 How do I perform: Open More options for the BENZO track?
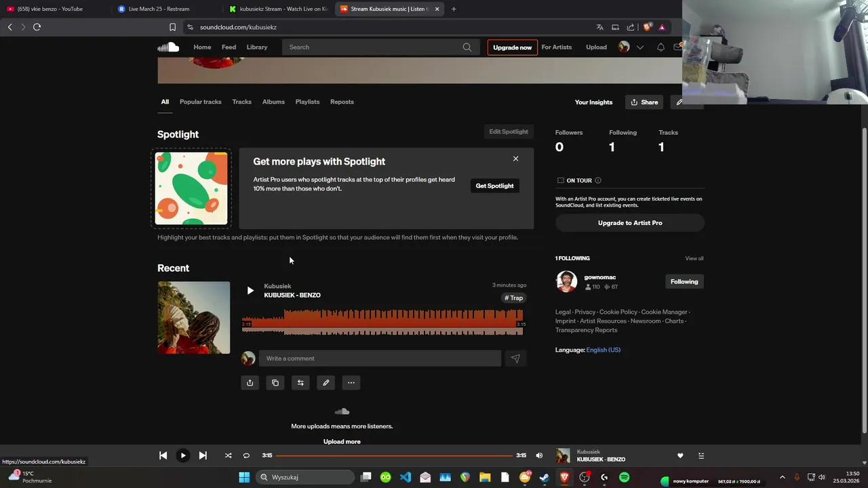351,383
